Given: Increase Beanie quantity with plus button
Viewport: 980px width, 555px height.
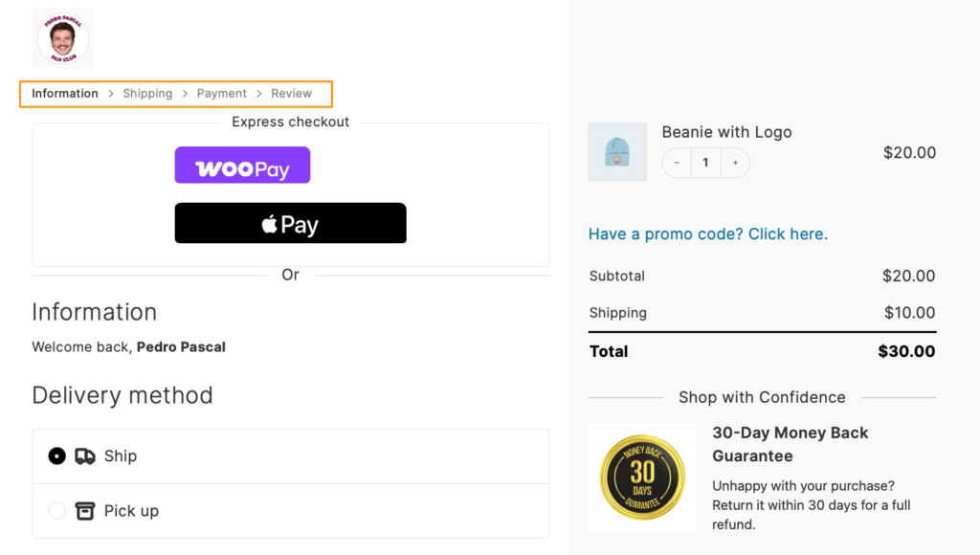Looking at the screenshot, I should pos(736,163).
